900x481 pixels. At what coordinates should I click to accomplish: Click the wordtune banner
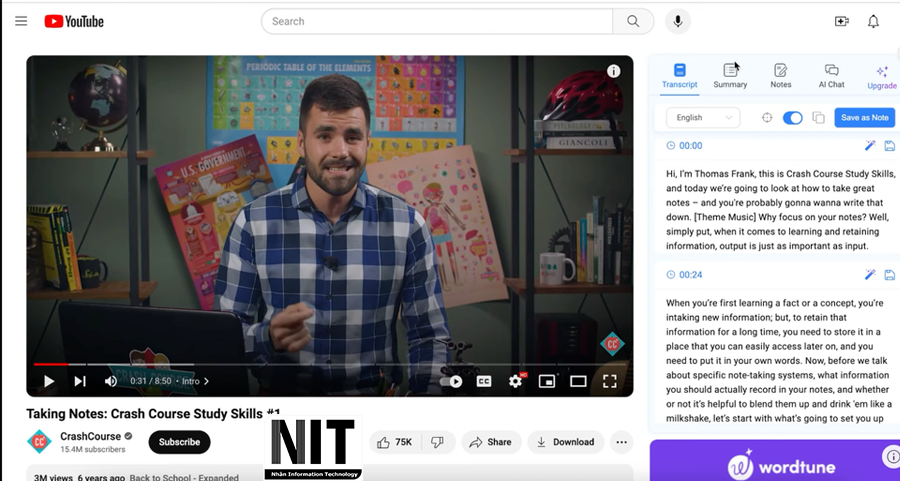775,461
